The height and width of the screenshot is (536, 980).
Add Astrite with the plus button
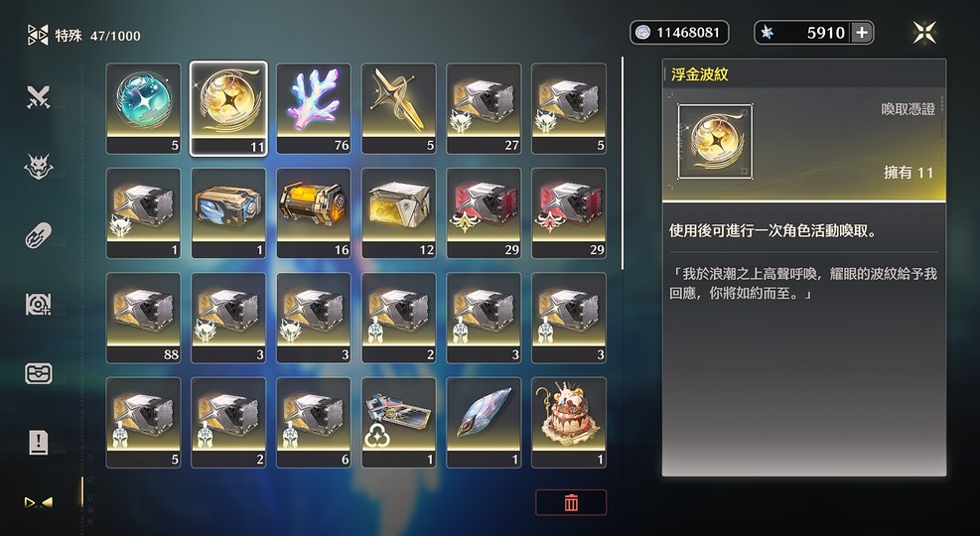pyautogui.click(x=862, y=33)
